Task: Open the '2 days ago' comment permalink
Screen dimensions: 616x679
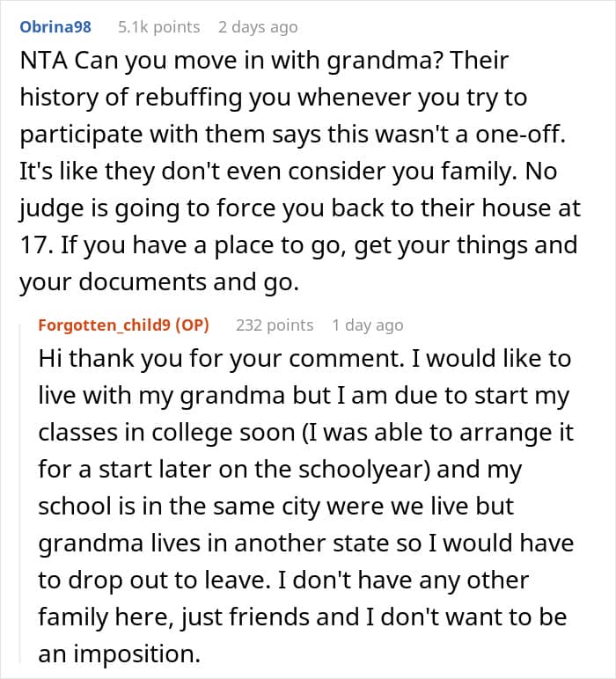Action: pos(258,26)
